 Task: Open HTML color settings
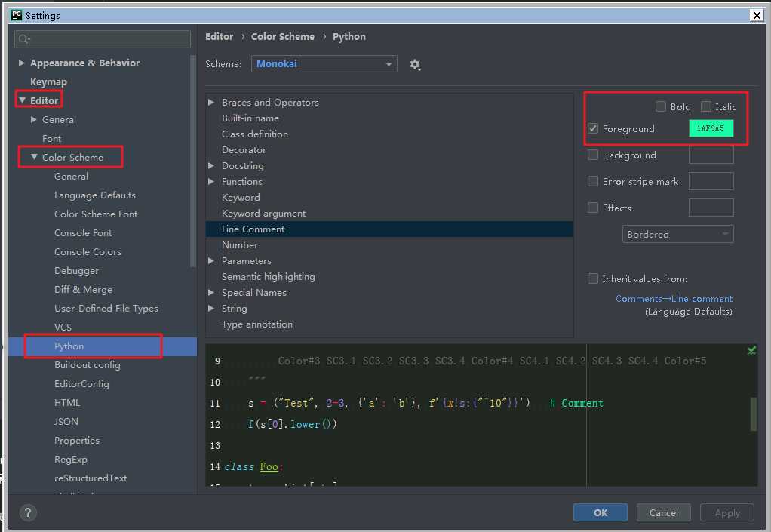(x=67, y=403)
